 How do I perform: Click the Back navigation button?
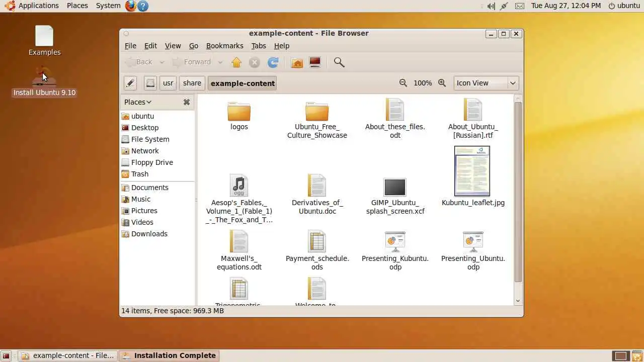coord(139,62)
